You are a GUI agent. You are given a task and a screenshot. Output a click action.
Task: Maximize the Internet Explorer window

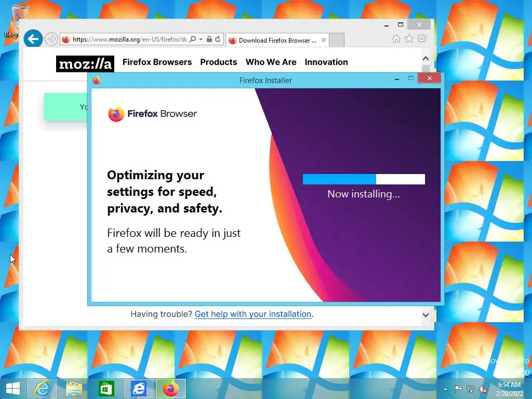(x=401, y=25)
